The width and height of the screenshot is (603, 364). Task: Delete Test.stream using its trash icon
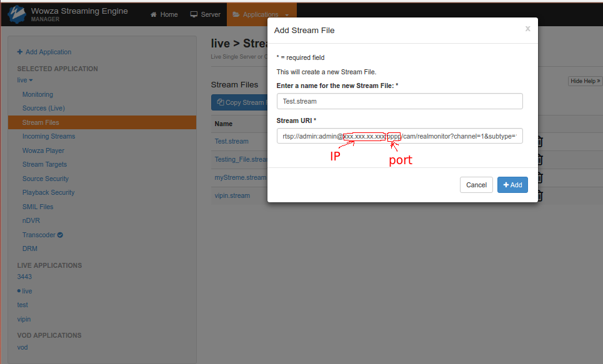[x=539, y=142]
